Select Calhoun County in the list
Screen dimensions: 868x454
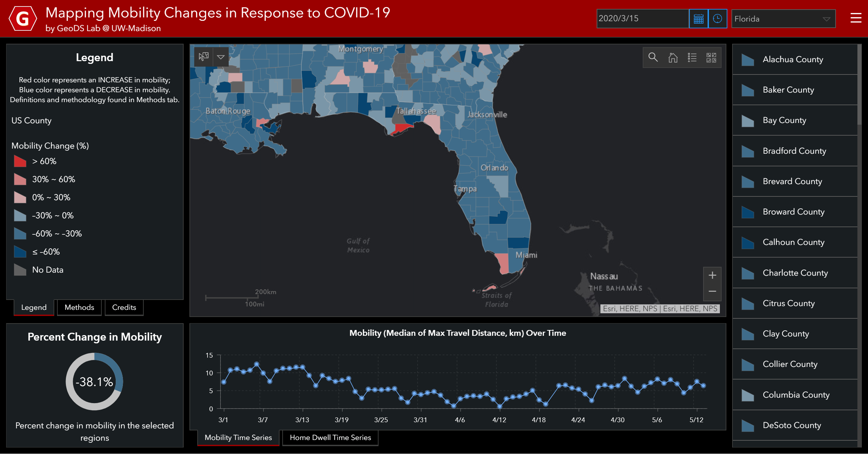click(795, 242)
